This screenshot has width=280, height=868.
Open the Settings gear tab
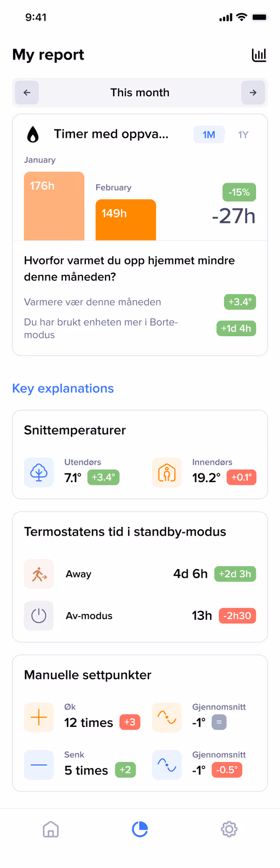pyautogui.click(x=229, y=829)
